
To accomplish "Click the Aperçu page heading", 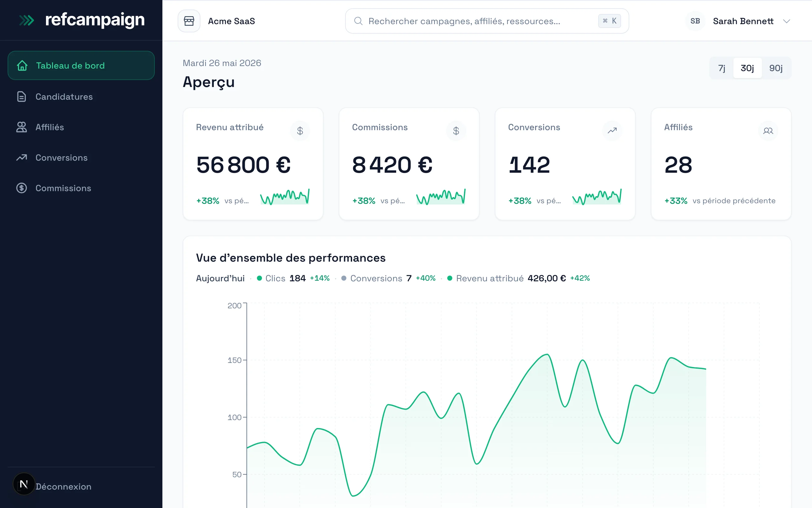I will (x=209, y=83).
